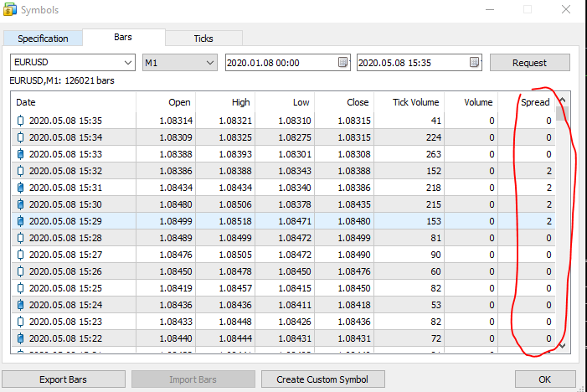Click High value 1.08393
Screen dimensions: 587x392
(x=235, y=154)
